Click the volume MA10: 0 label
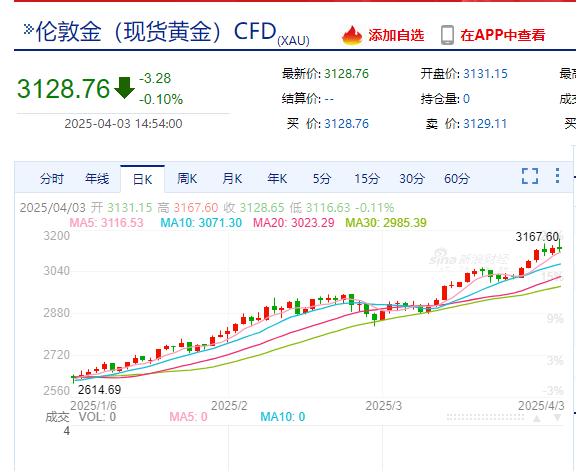Viewport: 576px width, 471px height. point(283,417)
